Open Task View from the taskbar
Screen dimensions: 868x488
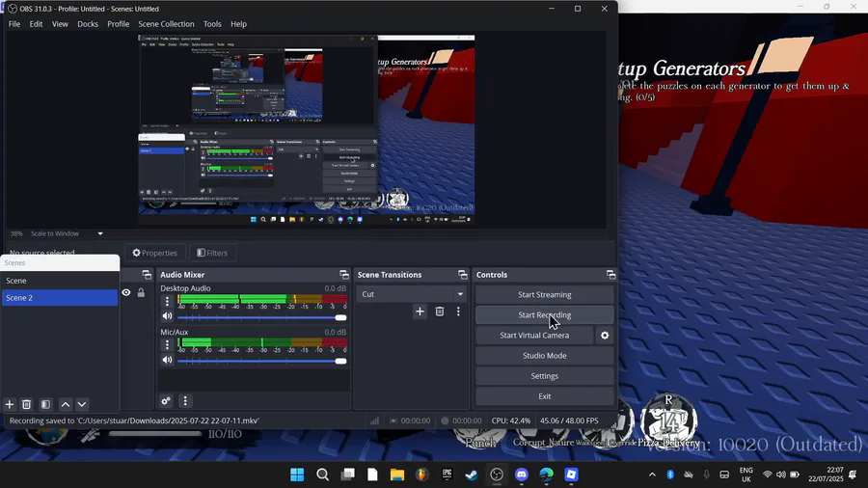tap(347, 474)
